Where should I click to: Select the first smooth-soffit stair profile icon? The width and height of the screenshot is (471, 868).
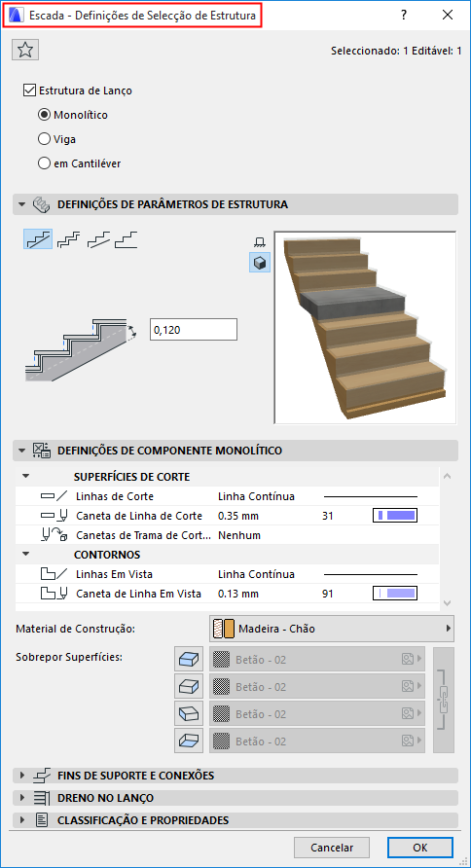click(x=38, y=239)
